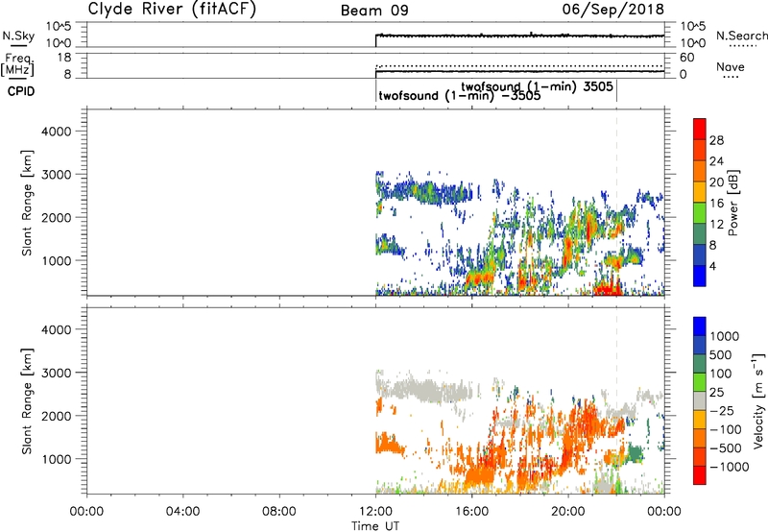
Task: Click '500' positive velocity colorbar tick
Action: 721,355
